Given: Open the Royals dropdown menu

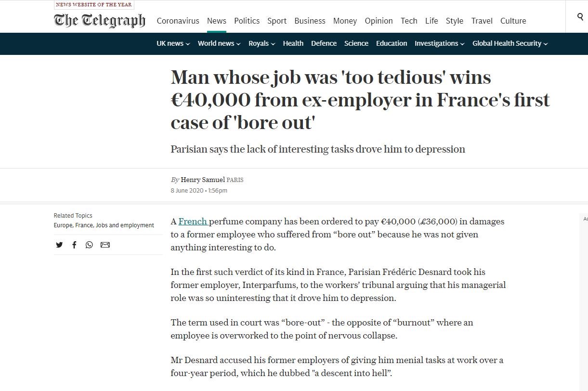Looking at the screenshot, I should tap(261, 43).
